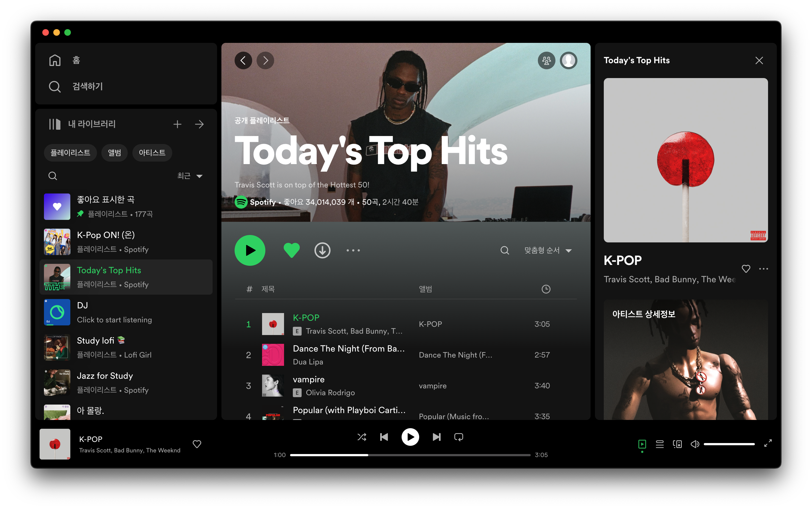Toggle shuffle playback
812x509 pixels.
(362, 437)
